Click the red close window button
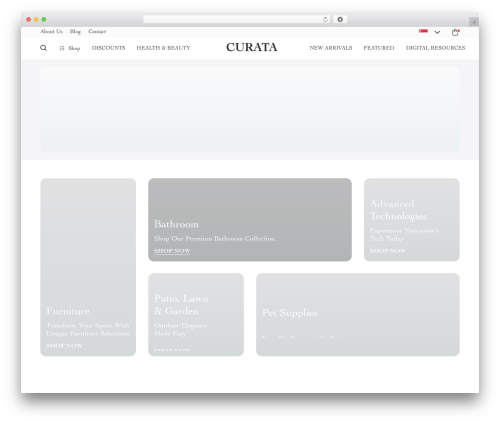This screenshot has width=500, height=423. click(x=29, y=19)
